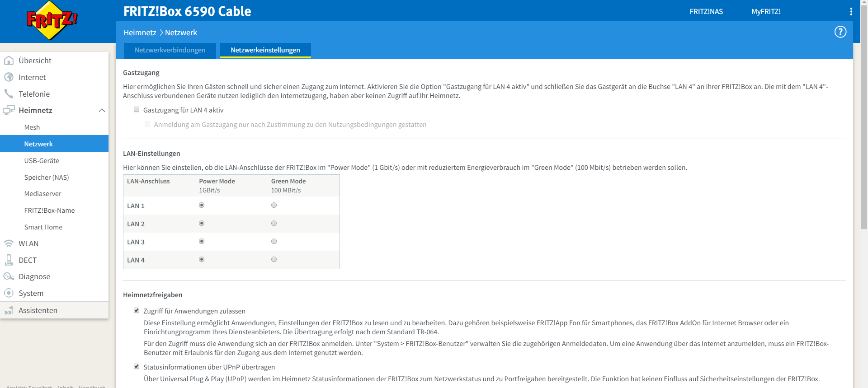The width and height of the screenshot is (868, 388).
Task: Click the Übersicht house icon
Action: pyautogui.click(x=9, y=61)
